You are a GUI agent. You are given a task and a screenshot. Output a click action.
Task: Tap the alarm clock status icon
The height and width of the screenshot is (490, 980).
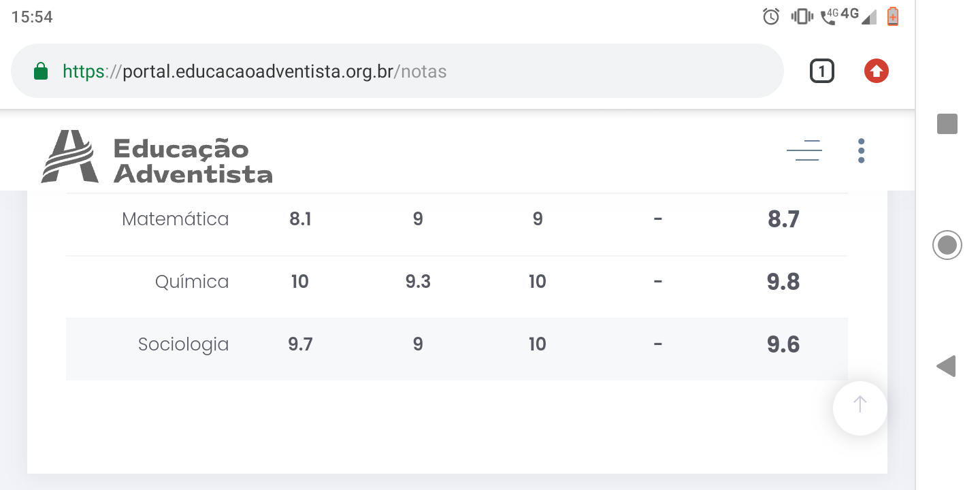pyautogui.click(x=771, y=16)
